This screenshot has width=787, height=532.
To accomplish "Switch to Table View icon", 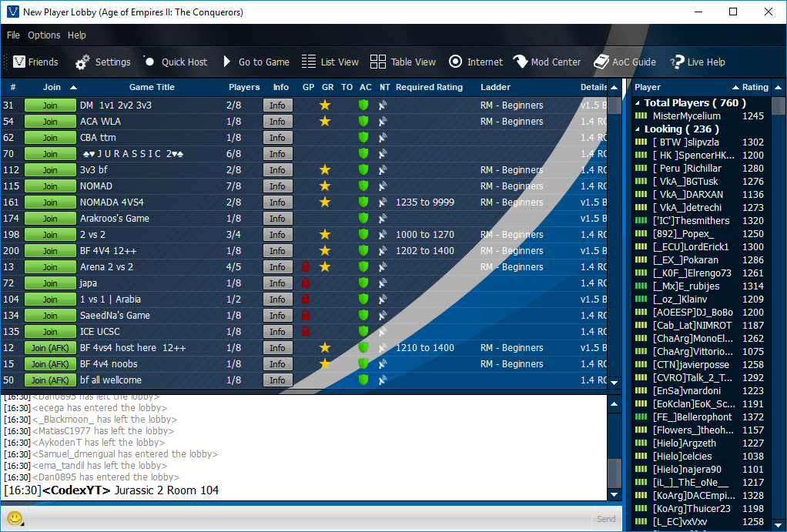I will point(378,62).
